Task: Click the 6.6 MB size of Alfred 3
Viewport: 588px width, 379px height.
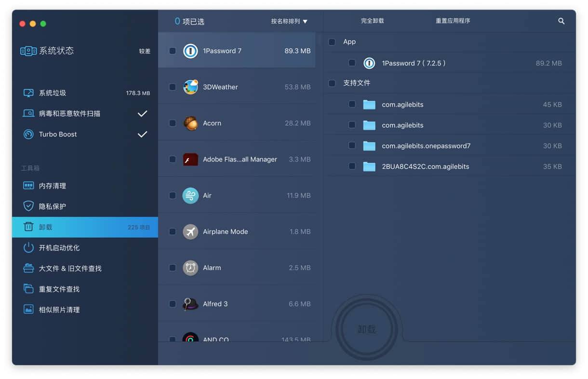Action: pos(300,304)
